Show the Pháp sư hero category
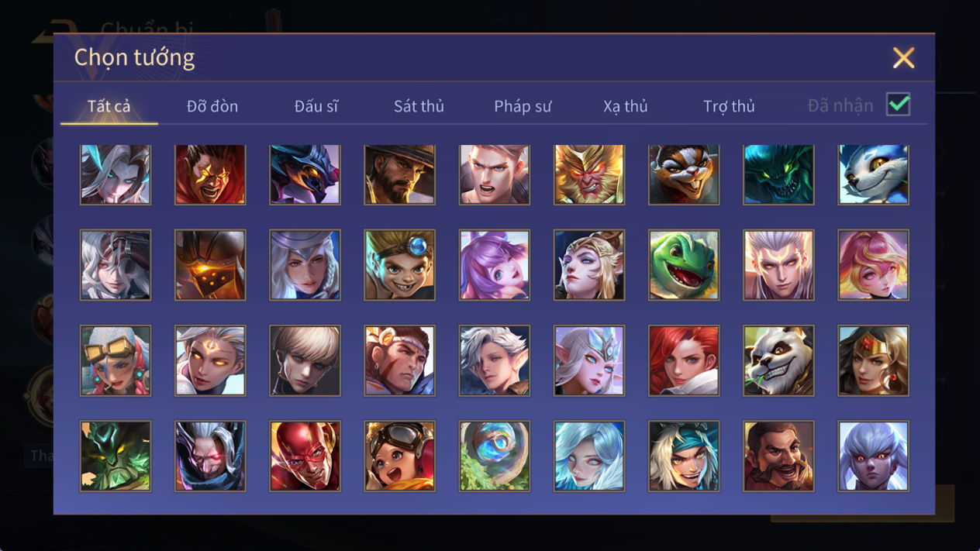980x551 pixels. (523, 106)
